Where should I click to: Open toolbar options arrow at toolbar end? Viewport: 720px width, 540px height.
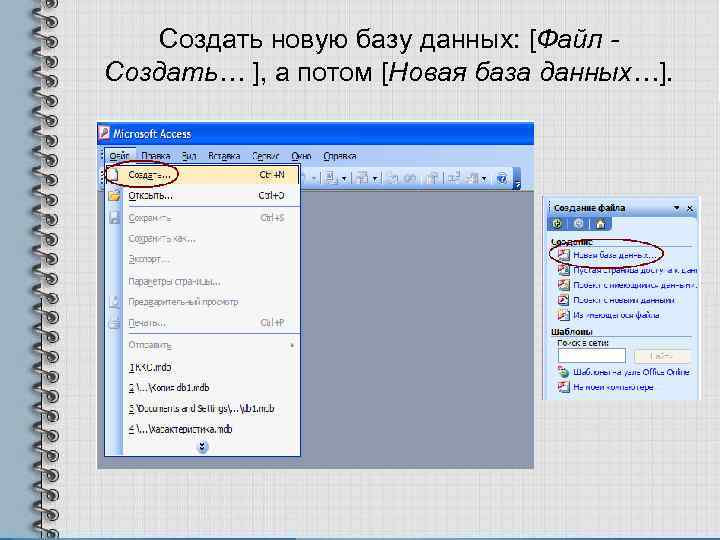517,179
